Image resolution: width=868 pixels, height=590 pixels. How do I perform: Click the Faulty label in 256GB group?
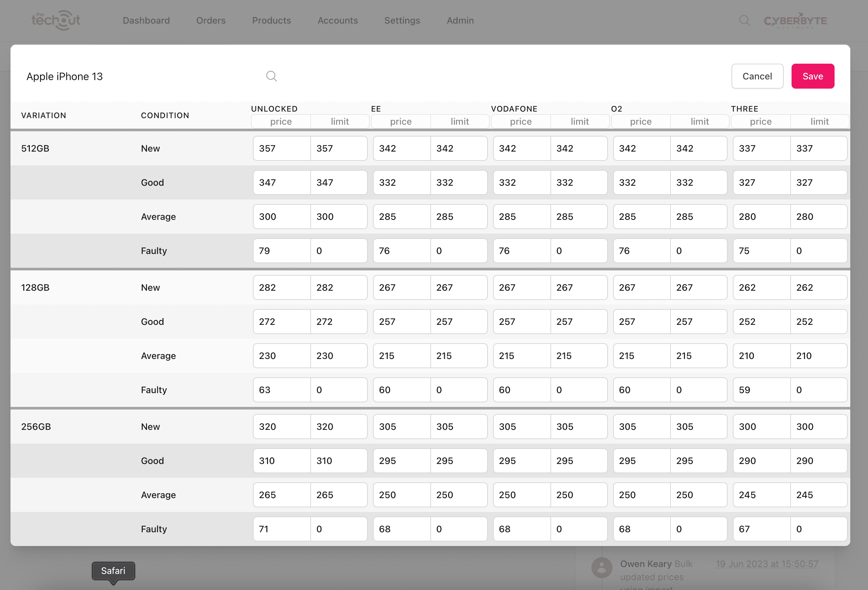[x=154, y=529]
